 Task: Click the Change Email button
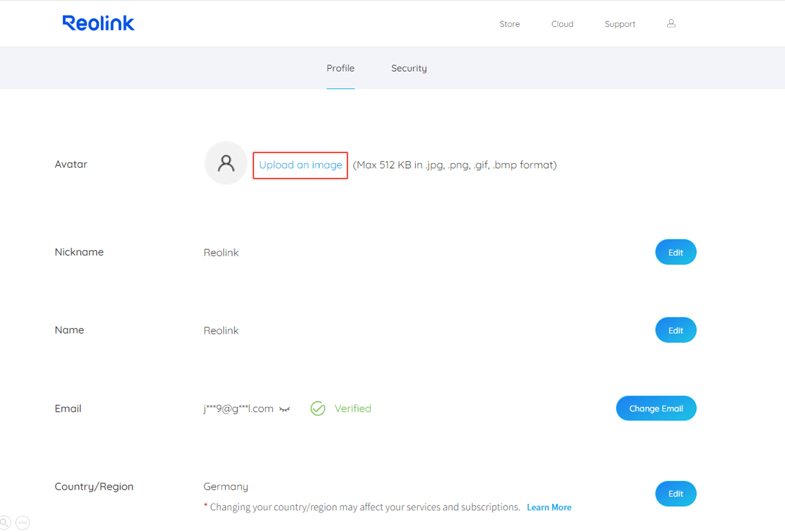(x=656, y=408)
